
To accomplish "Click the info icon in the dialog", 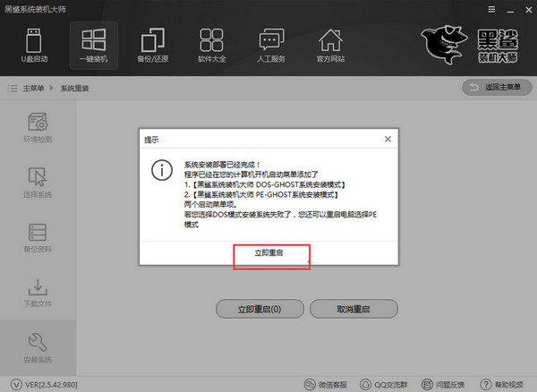I will tap(162, 170).
